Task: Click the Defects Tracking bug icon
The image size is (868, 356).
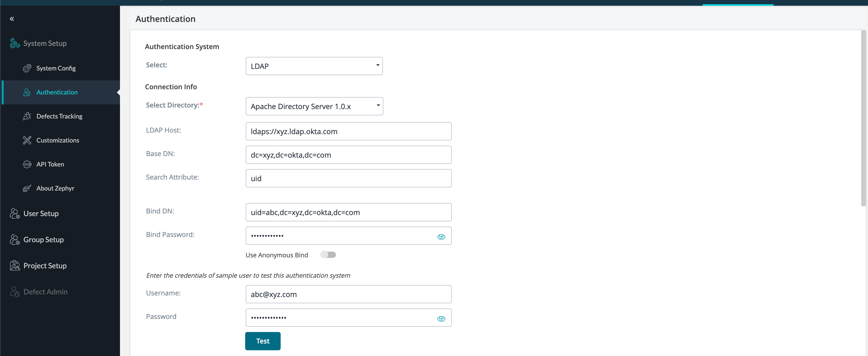Action: point(27,116)
